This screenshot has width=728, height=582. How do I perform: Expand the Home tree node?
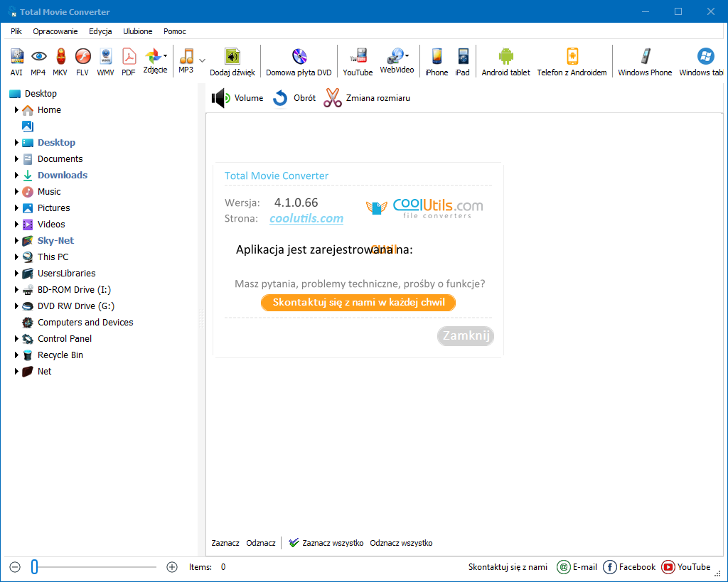point(16,110)
